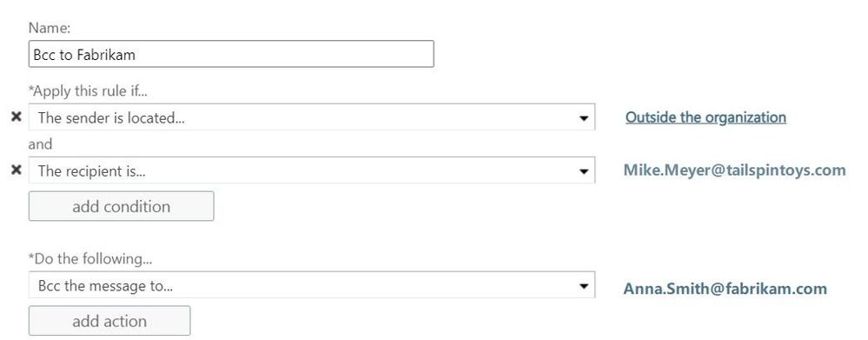Click in the Name input field
Viewport: 868px width, 340px height.
click(x=231, y=54)
